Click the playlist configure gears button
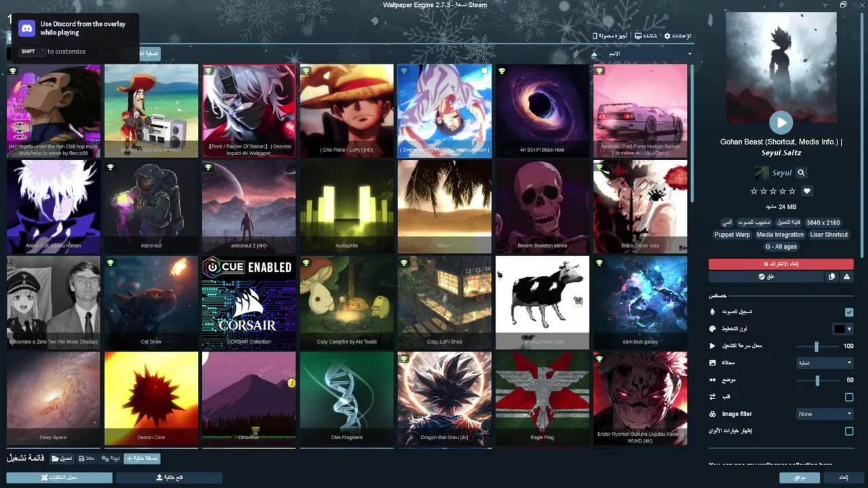 pyautogui.click(x=111, y=459)
